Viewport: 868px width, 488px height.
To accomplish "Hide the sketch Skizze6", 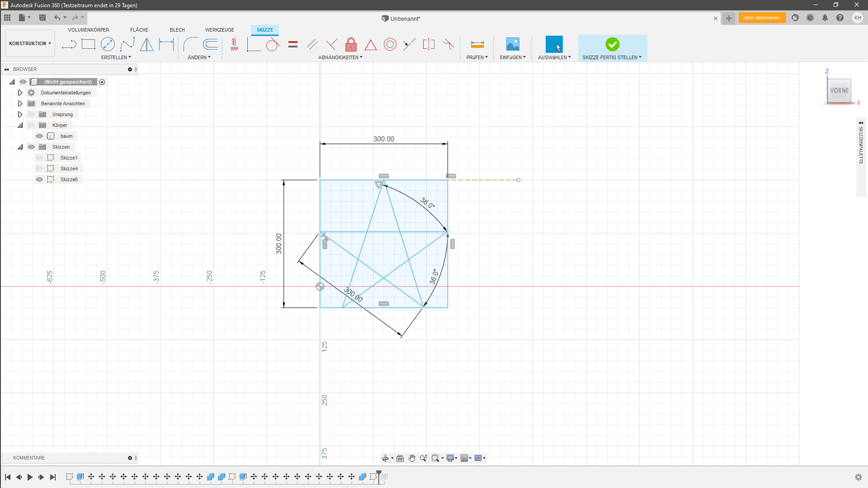I will pyautogui.click(x=39, y=179).
